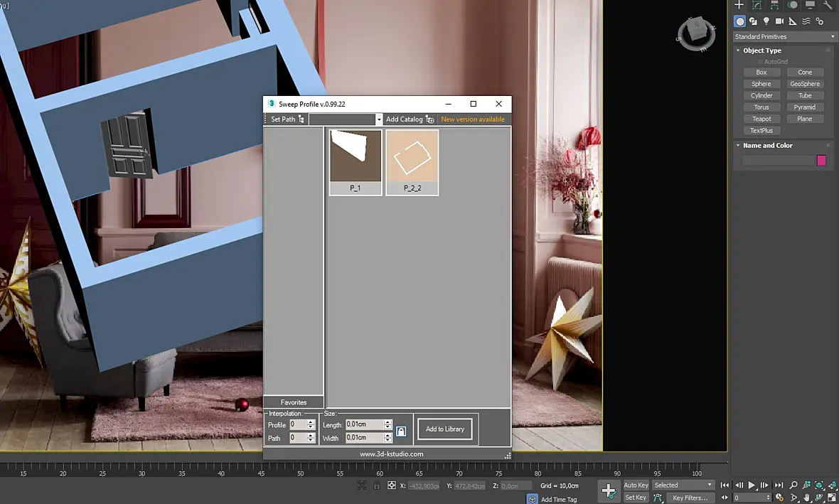Image resolution: width=839 pixels, height=504 pixels.
Task: Toggle the AutoGrid checkbox
Action: coord(760,62)
